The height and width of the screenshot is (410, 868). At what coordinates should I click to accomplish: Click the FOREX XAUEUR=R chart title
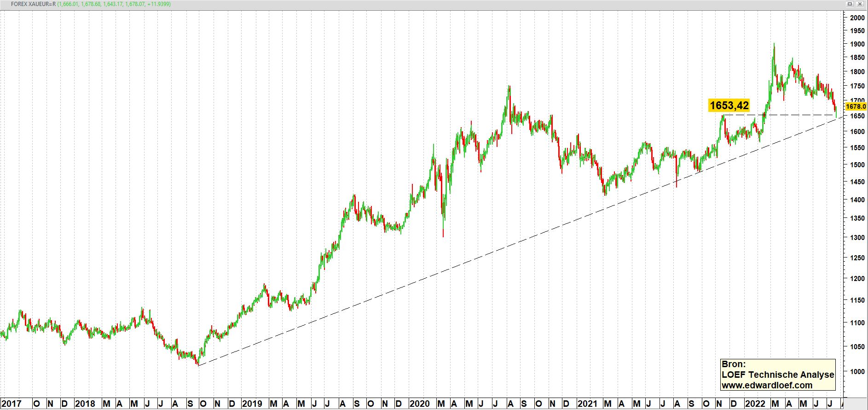click(33, 4)
